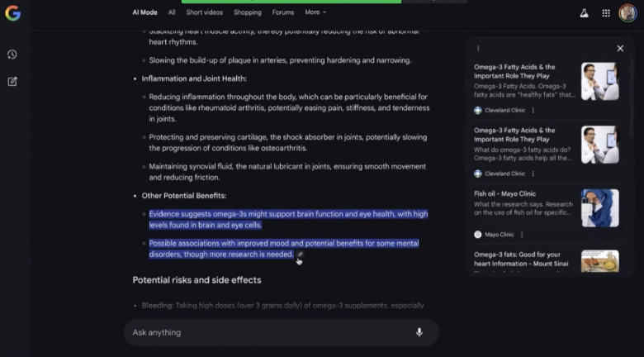The height and width of the screenshot is (357, 644).
Task: Open the Google logo home link
Action: [12, 13]
